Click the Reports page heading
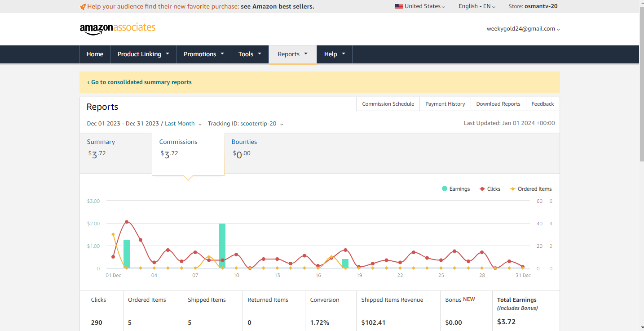 click(x=102, y=107)
